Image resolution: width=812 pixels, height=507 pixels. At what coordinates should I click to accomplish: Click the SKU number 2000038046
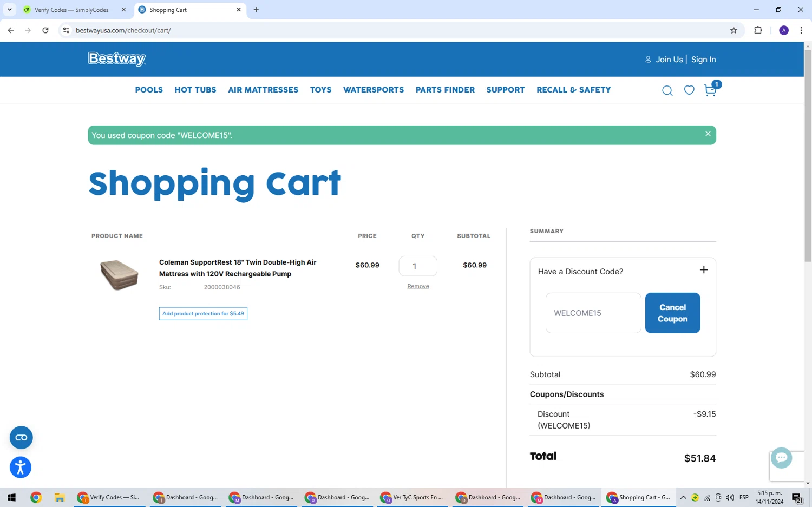(222, 287)
